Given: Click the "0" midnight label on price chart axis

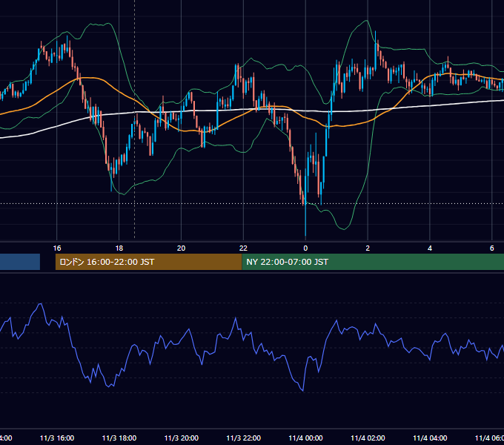Looking at the screenshot, I should (x=305, y=248).
